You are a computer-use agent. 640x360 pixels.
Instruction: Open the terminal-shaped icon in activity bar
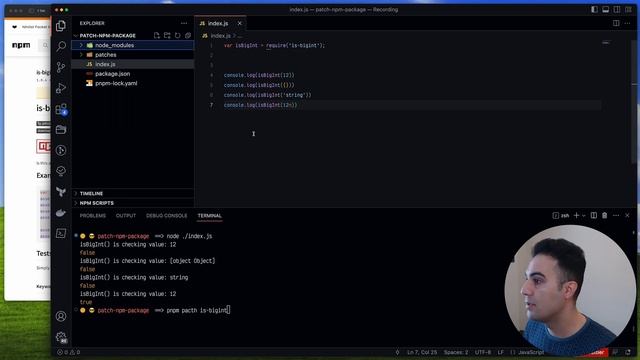[61, 233]
